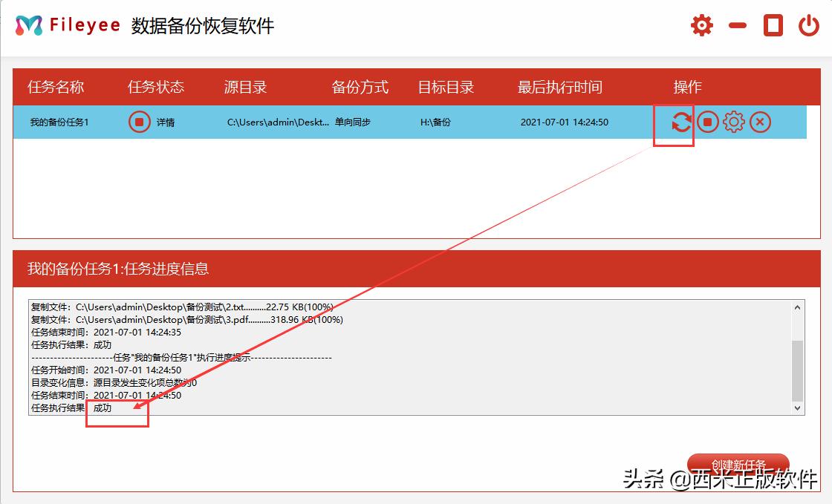832x504 pixels.
Task: Open software settings from the top-right gear
Action: (x=701, y=24)
